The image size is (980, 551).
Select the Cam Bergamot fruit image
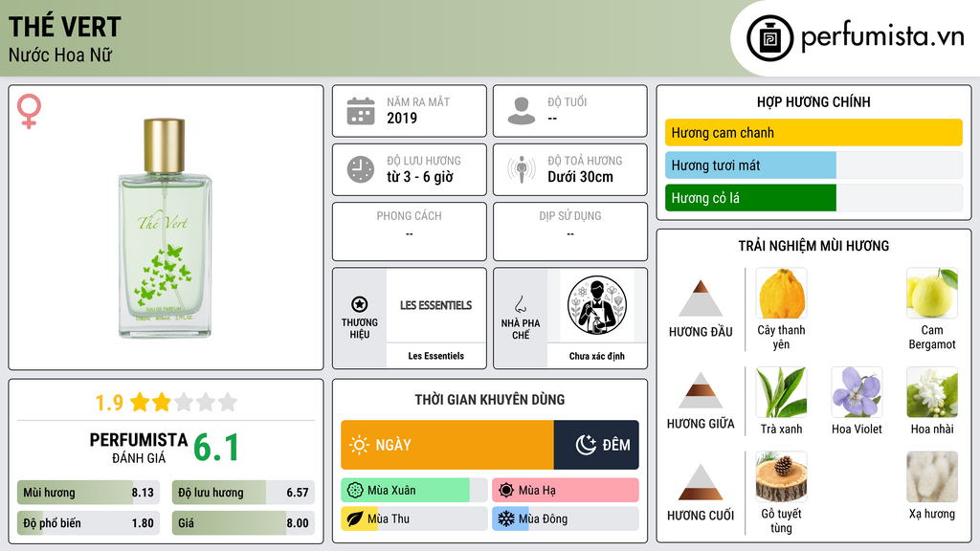(x=932, y=294)
